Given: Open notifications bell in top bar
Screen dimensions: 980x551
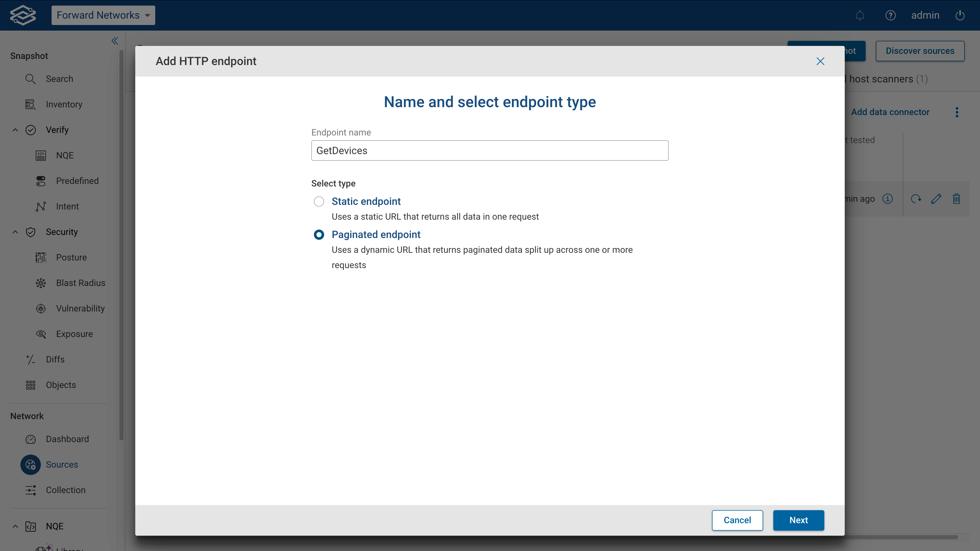Looking at the screenshot, I should pyautogui.click(x=860, y=15).
